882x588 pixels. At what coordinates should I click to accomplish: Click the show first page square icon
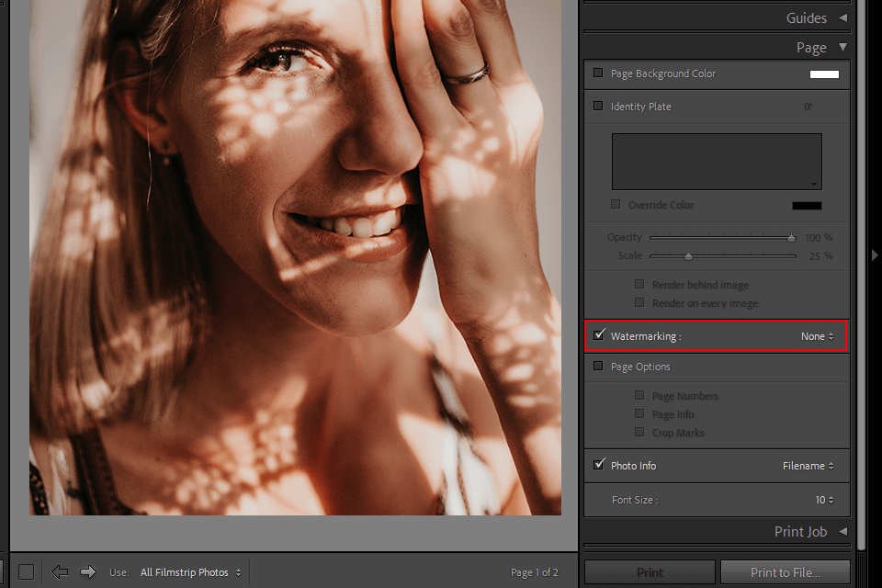point(27,572)
